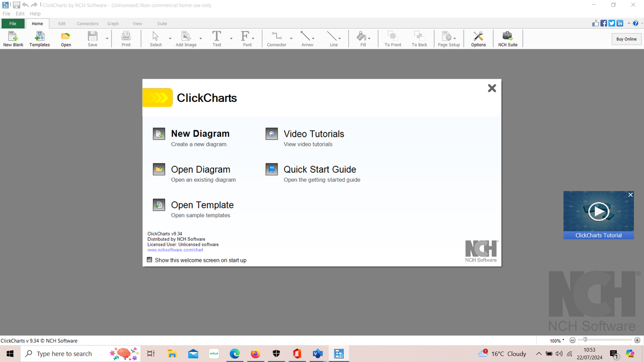Open the Connectors tab
This screenshot has height=362, width=644.
(x=87, y=23)
